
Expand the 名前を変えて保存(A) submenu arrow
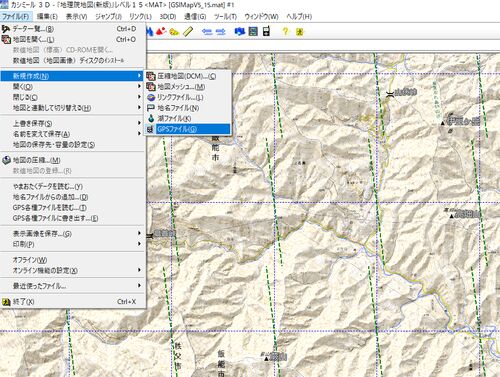pos(139,134)
